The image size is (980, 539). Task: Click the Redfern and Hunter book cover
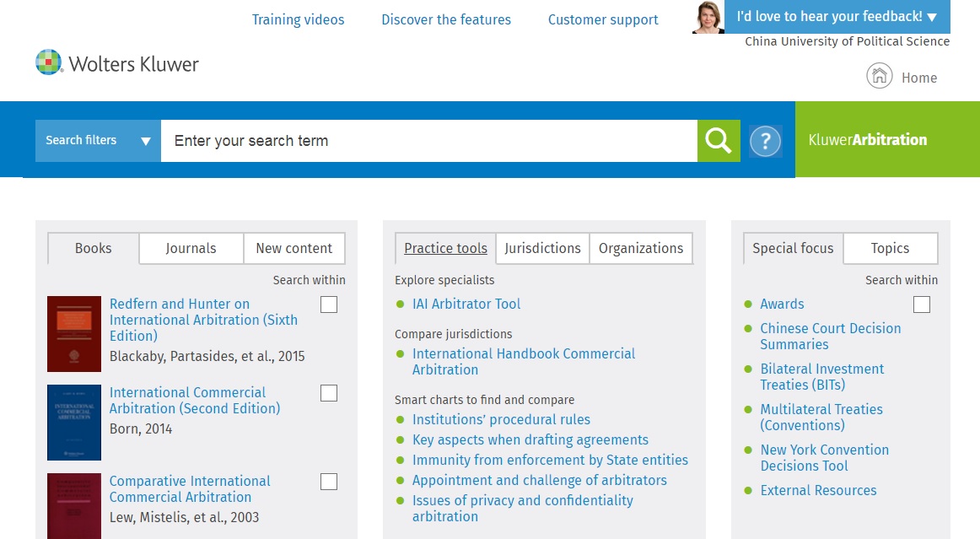tap(74, 334)
